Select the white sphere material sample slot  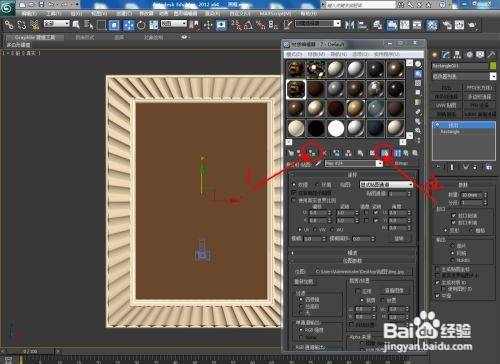coord(336,128)
